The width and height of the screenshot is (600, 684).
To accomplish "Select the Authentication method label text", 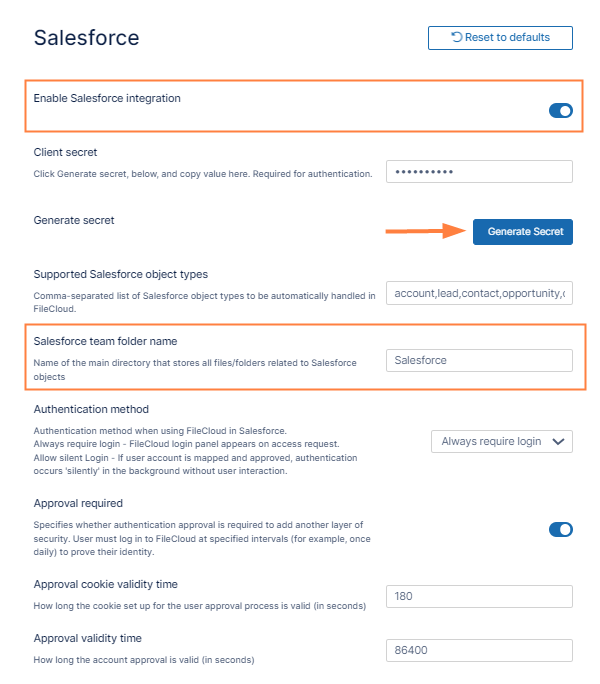I will coord(91,409).
